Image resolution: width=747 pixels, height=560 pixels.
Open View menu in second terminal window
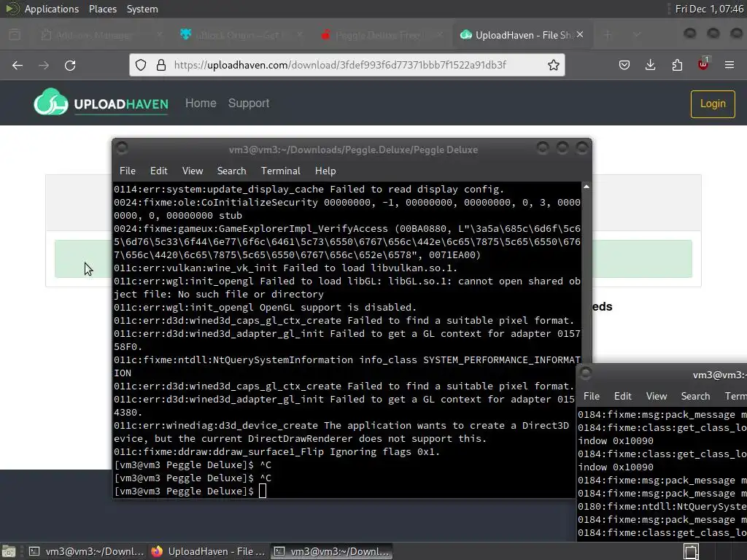(x=657, y=396)
